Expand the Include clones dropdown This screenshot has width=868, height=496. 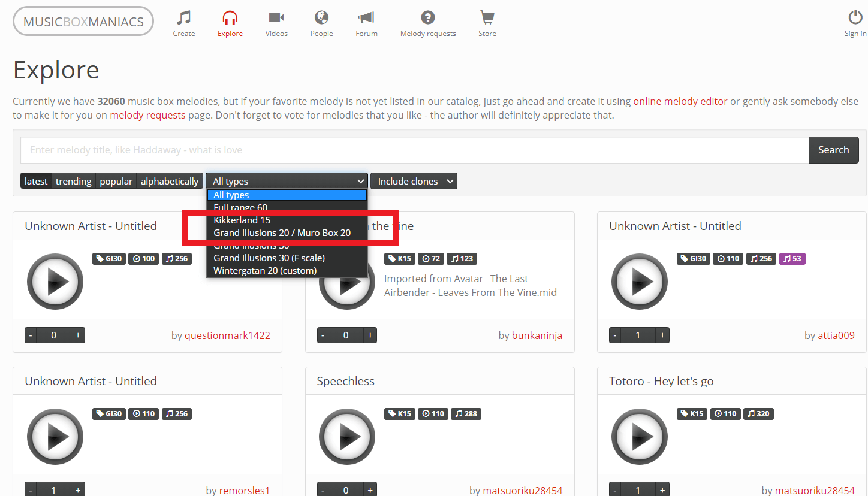tap(414, 181)
